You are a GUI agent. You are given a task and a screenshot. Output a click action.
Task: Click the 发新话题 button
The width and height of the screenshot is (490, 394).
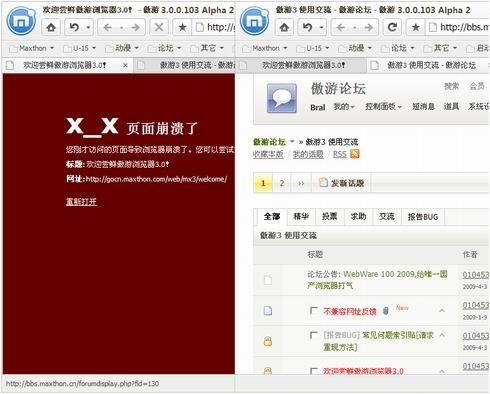(x=341, y=183)
